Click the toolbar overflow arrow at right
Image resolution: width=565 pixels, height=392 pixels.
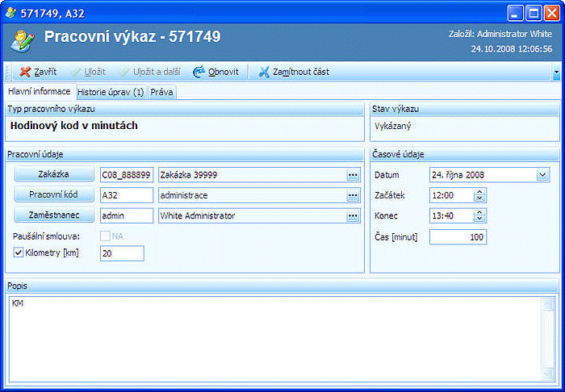[556, 73]
